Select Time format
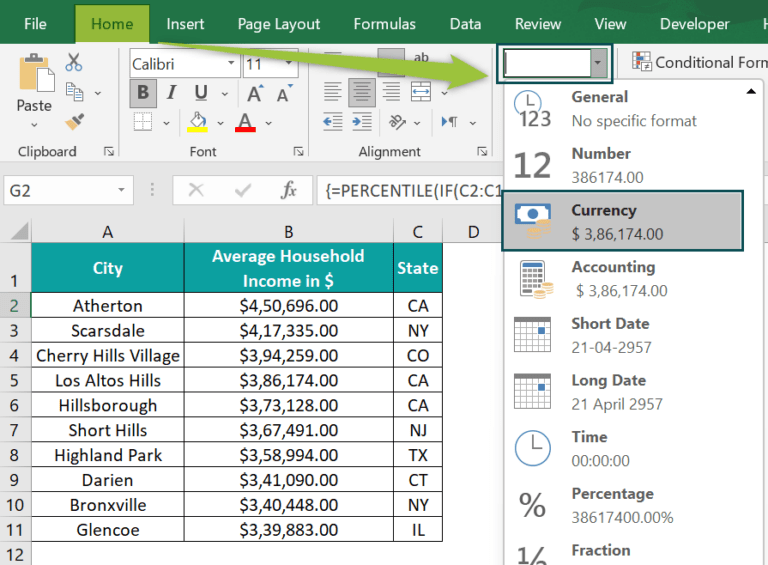Screen dimensions: 768x565 click(623, 449)
